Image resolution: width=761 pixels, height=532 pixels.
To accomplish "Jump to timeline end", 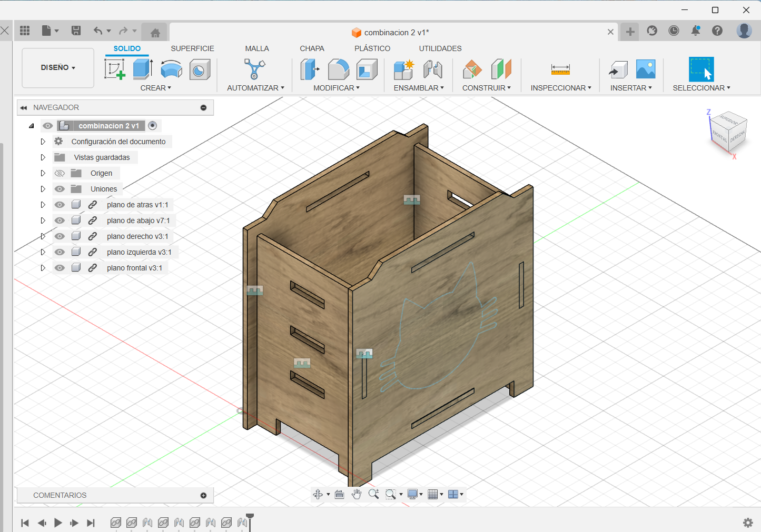I will pyautogui.click(x=91, y=523).
